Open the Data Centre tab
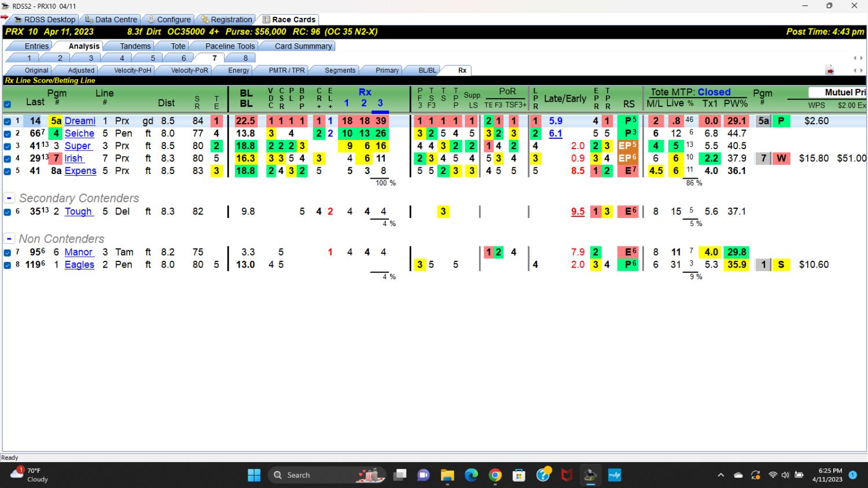The height and width of the screenshot is (488, 868). 111,19
